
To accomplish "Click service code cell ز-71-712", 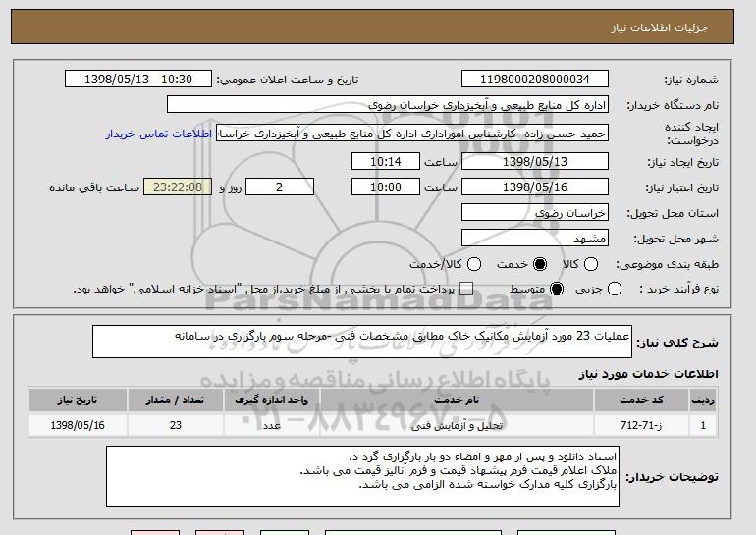I will click(641, 426).
